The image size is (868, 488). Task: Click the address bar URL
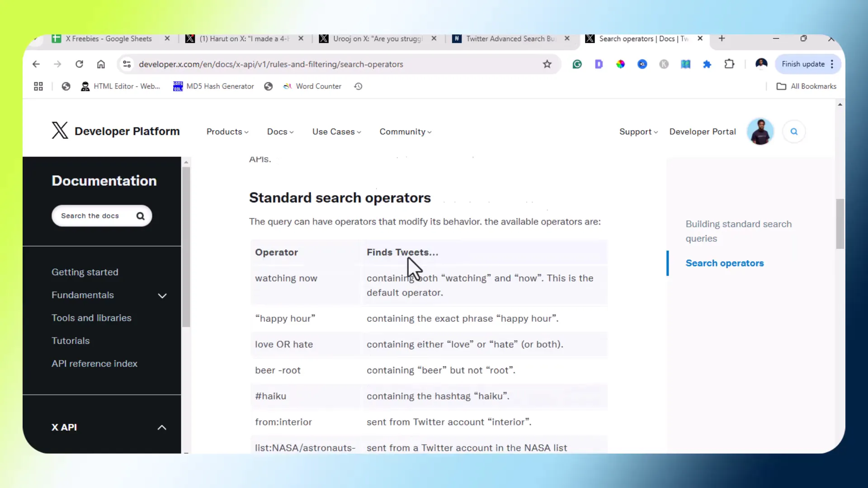pyautogui.click(x=271, y=64)
